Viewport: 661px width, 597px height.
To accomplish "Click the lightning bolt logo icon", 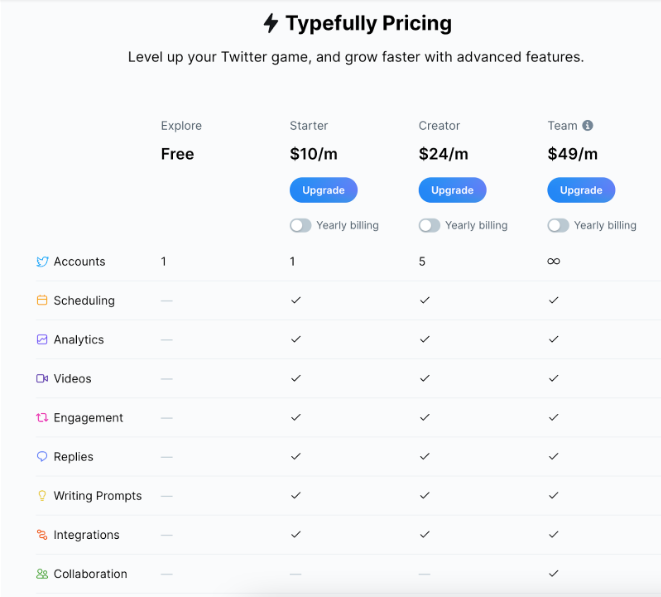I will point(271,23).
